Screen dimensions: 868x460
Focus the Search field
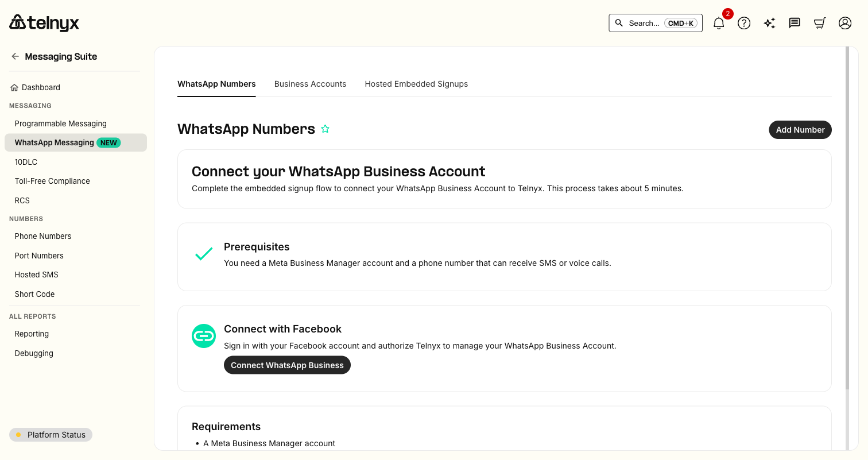point(656,23)
